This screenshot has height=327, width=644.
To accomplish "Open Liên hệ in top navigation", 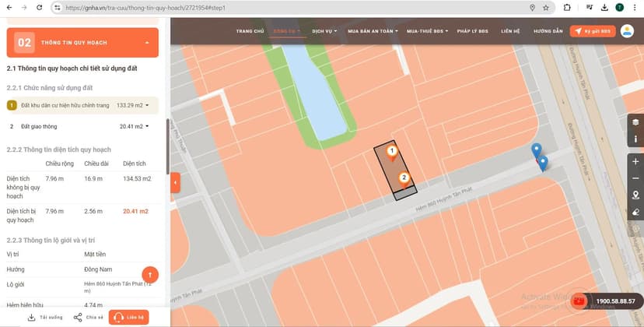I will tap(510, 31).
